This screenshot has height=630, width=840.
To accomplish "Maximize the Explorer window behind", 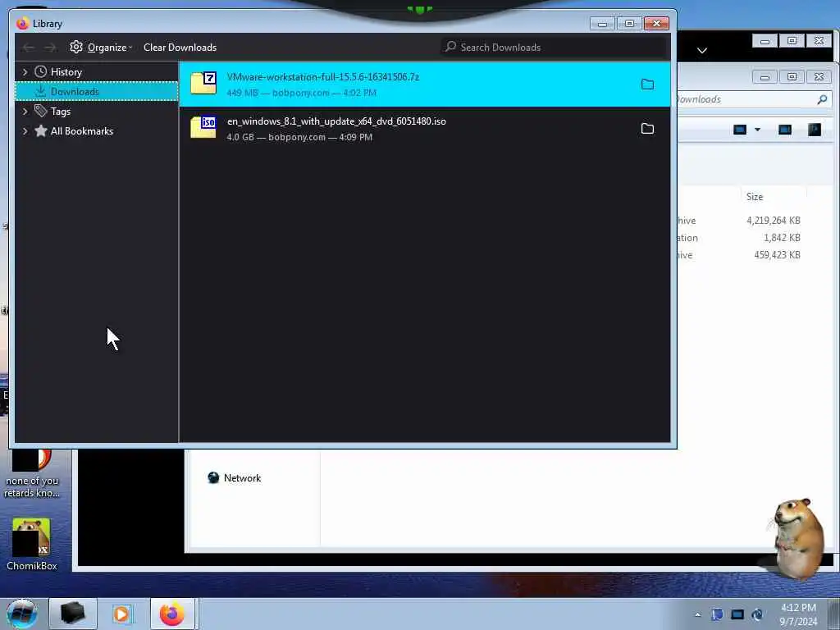I will point(792,77).
